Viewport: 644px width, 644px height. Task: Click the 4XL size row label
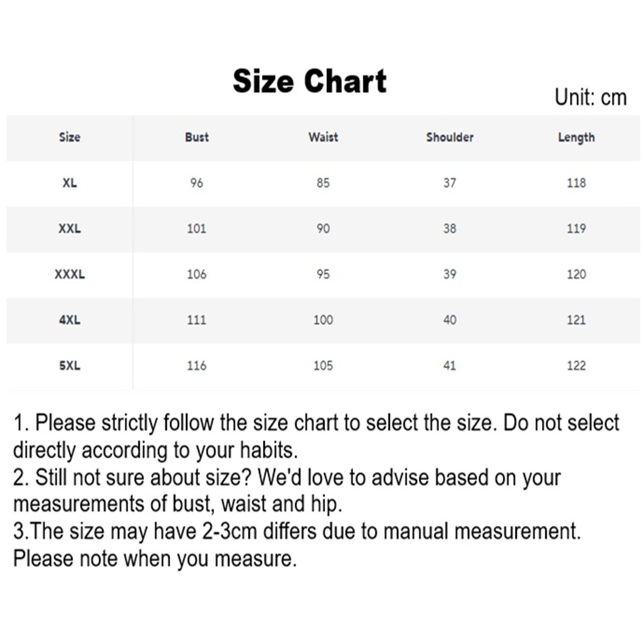(69, 320)
